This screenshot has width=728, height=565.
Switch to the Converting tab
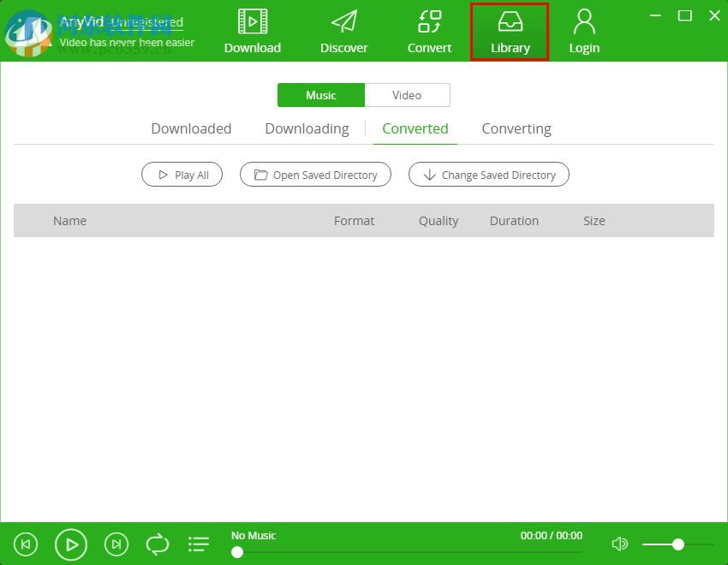click(516, 128)
